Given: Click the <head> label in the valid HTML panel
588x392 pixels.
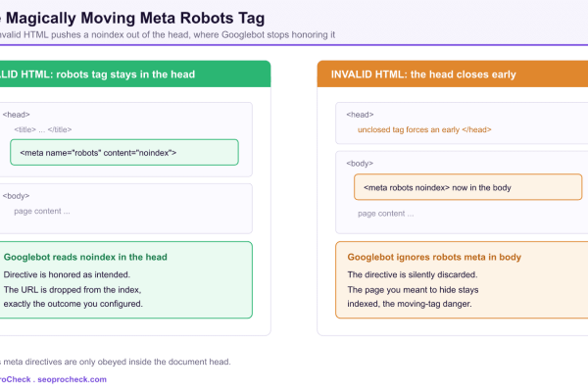Looking at the screenshot, I should point(16,115).
